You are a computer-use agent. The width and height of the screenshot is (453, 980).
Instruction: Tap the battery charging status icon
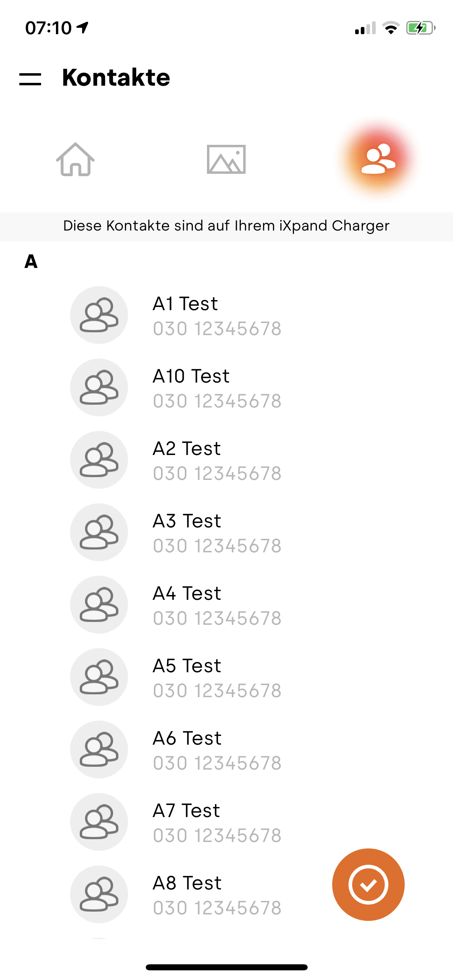pyautogui.click(x=420, y=28)
